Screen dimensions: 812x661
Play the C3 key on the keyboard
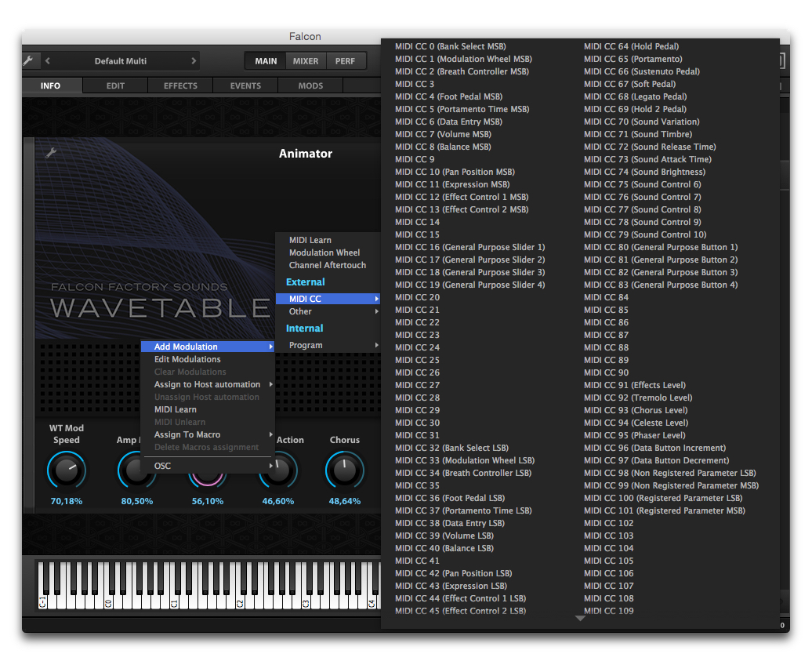(306, 601)
